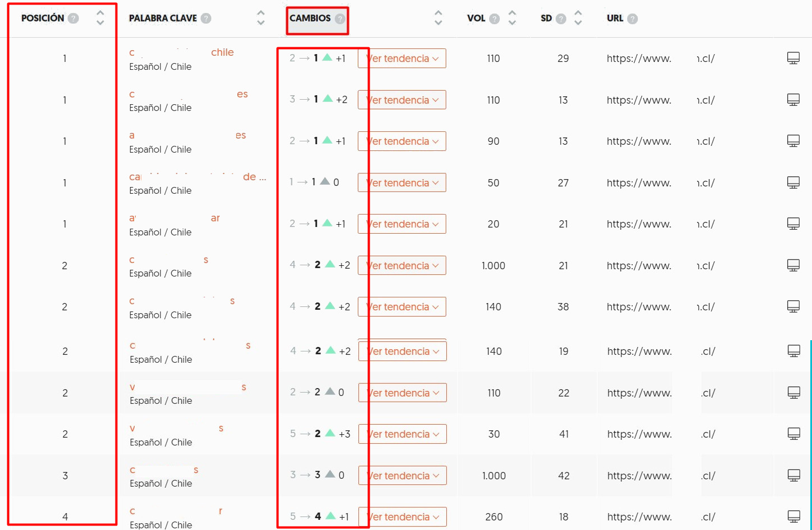Click the help icon next to VOL

click(x=495, y=19)
